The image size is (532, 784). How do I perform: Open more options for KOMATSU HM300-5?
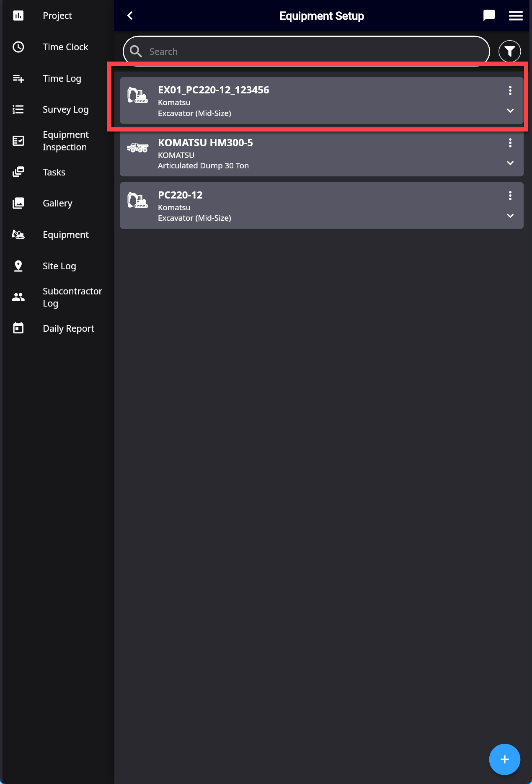[510, 143]
